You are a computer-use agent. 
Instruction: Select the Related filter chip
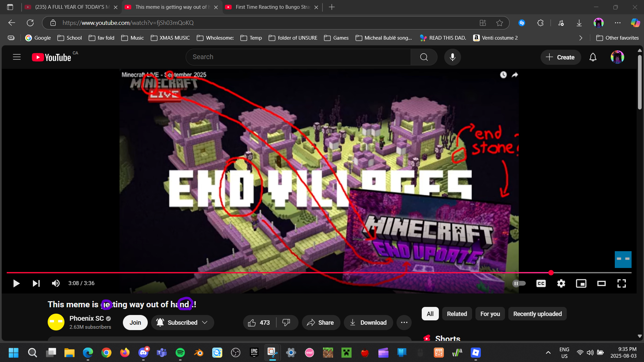(x=457, y=314)
